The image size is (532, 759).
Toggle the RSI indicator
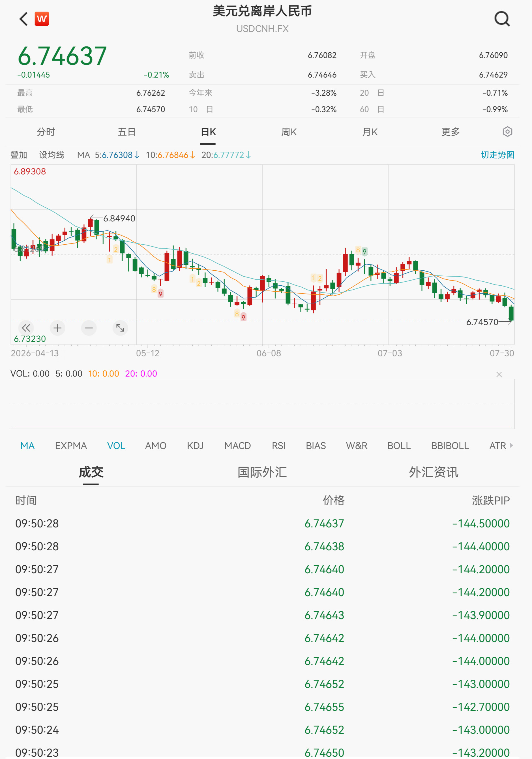pyautogui.click(x=278, y=446)
